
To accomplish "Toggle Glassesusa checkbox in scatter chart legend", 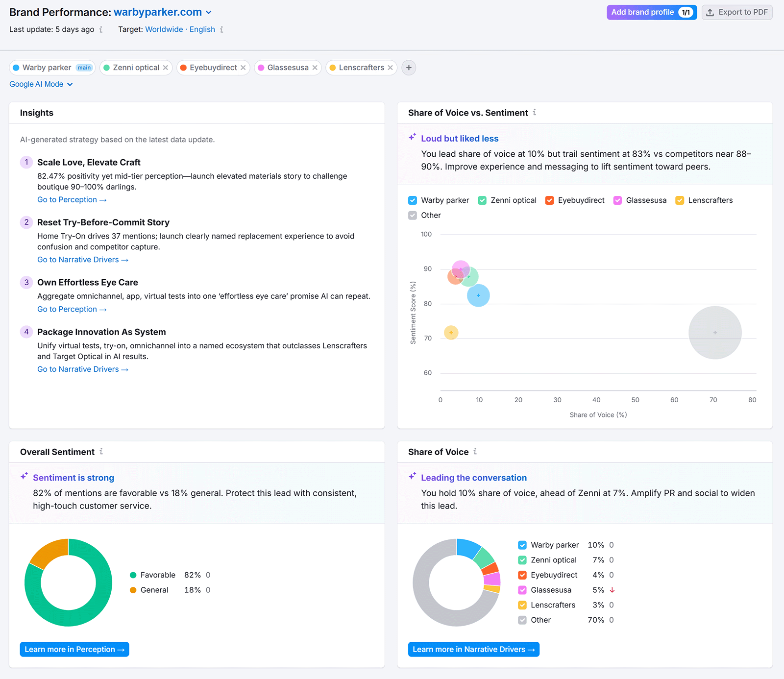I will pyautogui.click(x=617, y=200).
